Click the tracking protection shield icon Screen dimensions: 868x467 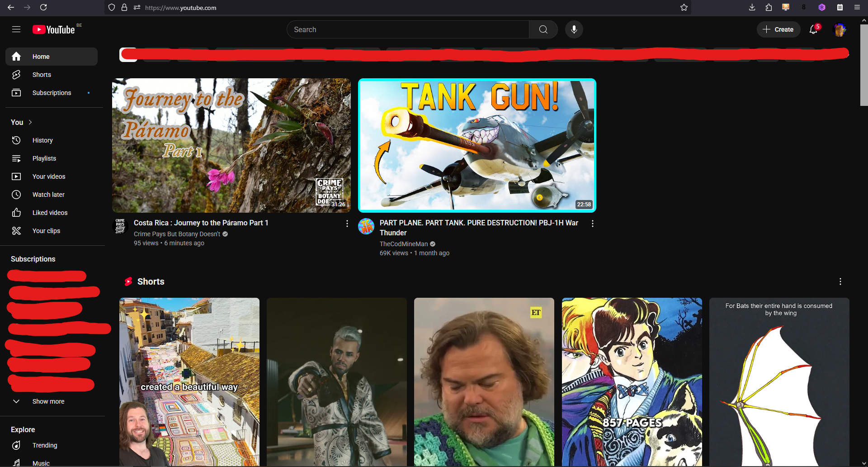coord(112,7)
